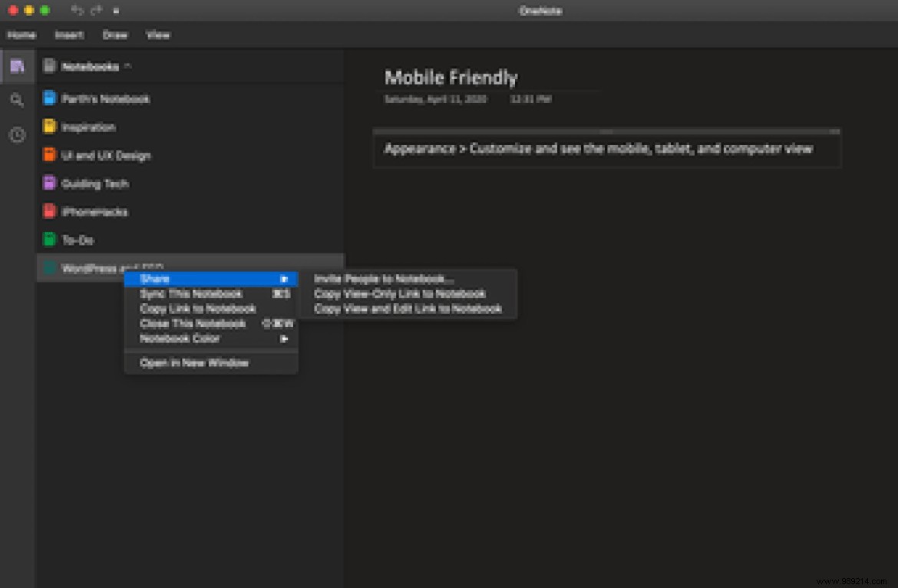898x588 pixels.
Task: Click the Mobile Friendly page title
Action: [x=451, y=77]
